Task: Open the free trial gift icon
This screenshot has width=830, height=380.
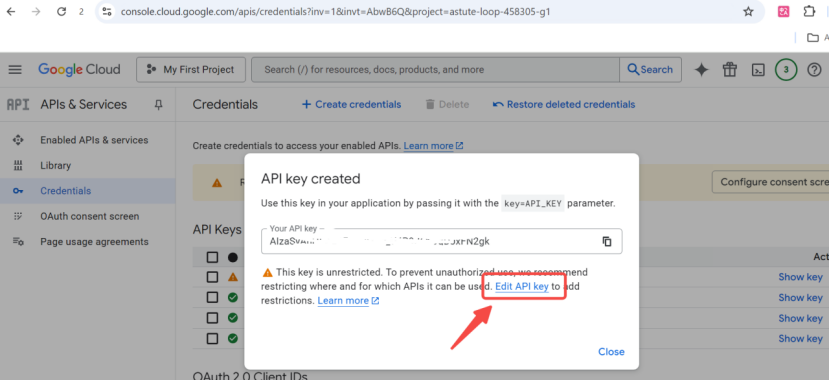Action: (x=730, y=70)
